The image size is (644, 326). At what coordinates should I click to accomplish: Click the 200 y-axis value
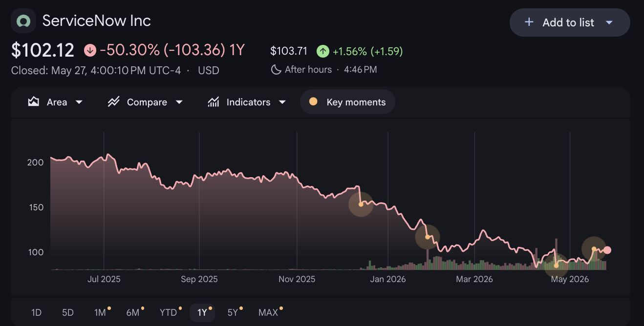click(35, 163)
